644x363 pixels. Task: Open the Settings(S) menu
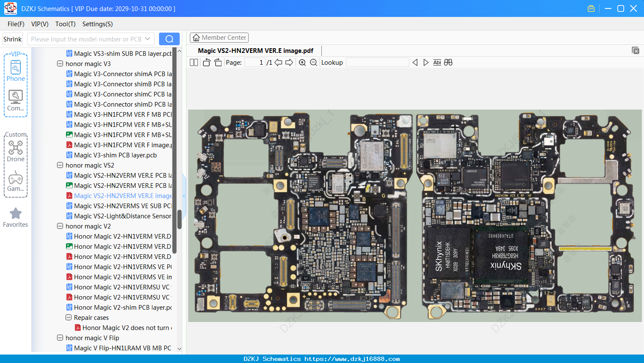coord(98,24)
